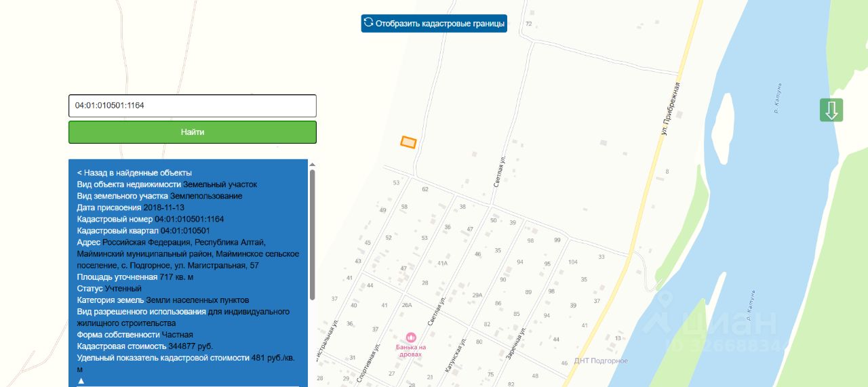Open the Банька на дровах map marker
This screenshot has height=387, width=868.
click(411, 337)
